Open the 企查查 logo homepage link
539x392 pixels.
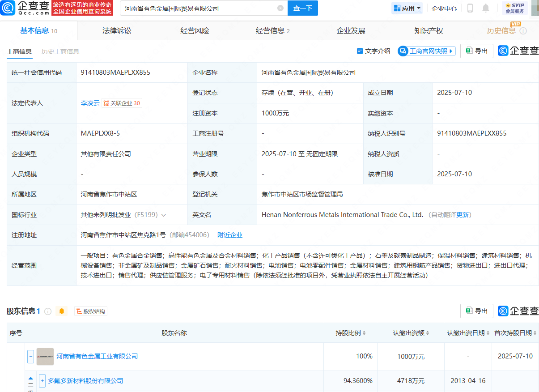click(x=25, y=8)
